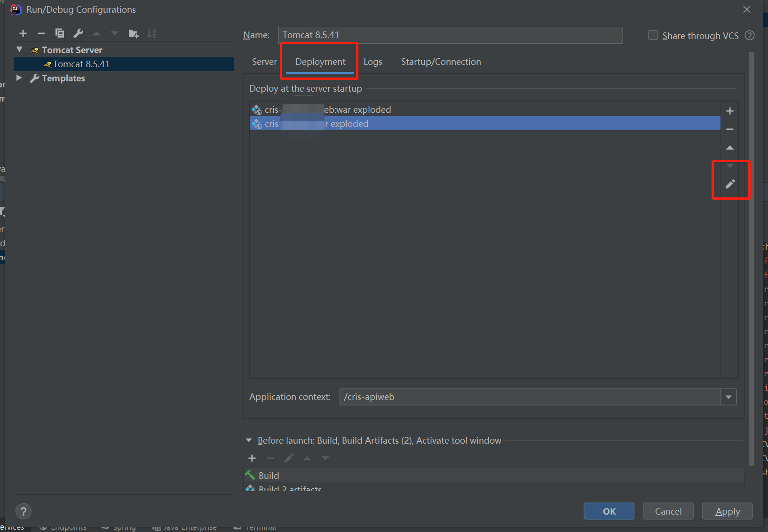Click Cancel button
768x532 pixels.
click(668, 511)
